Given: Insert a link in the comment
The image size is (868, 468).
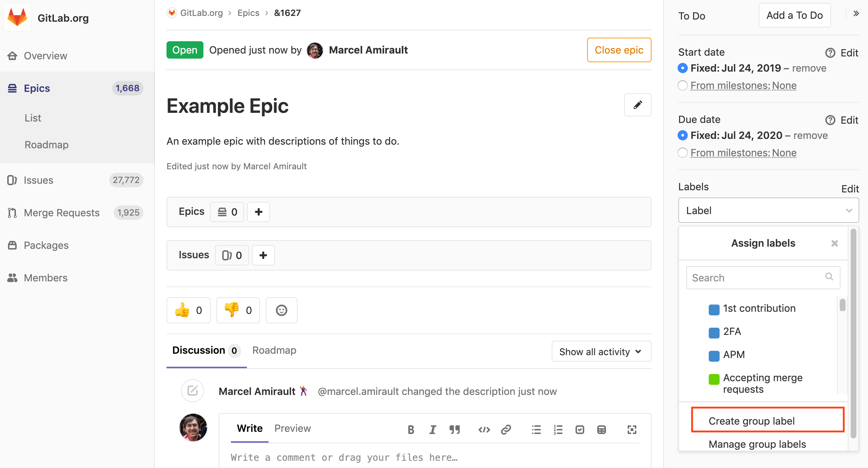Looking at the screenshot, I should pos(506,429).
